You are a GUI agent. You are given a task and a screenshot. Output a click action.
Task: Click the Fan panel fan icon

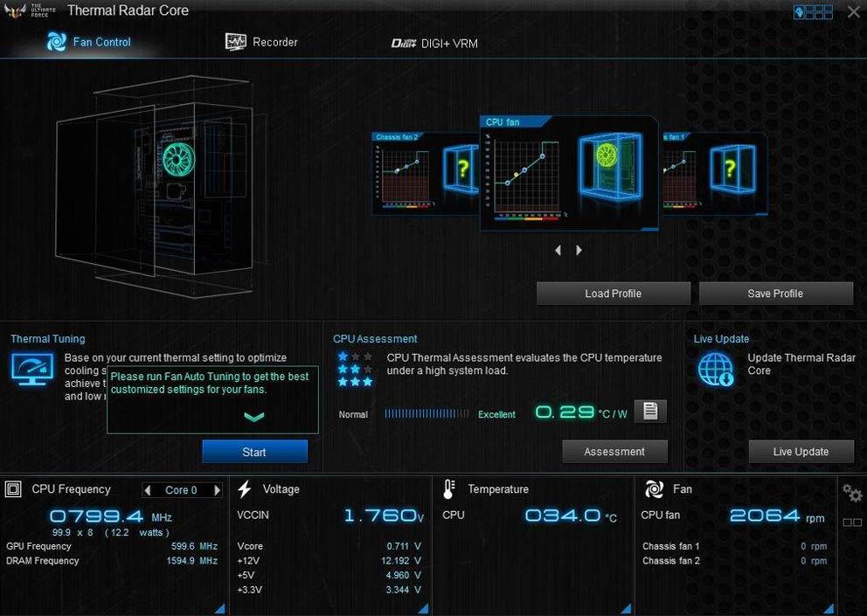(x=654, y=488)
